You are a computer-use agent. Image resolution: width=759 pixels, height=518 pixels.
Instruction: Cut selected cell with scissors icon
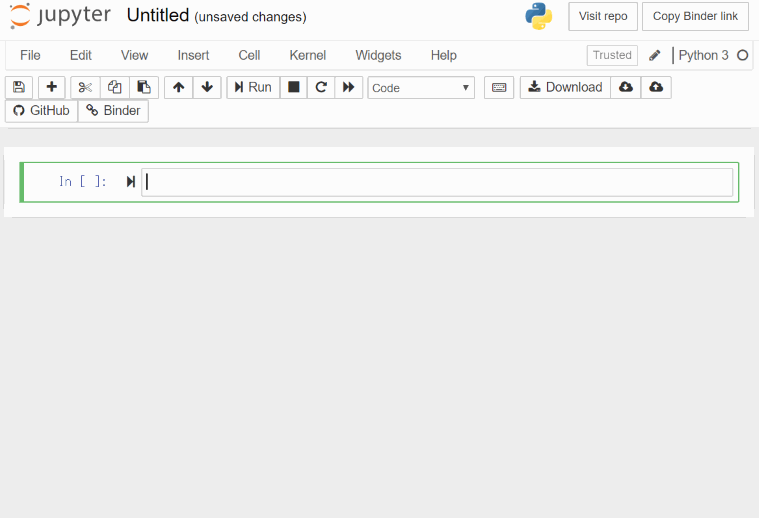pos(85,87)
